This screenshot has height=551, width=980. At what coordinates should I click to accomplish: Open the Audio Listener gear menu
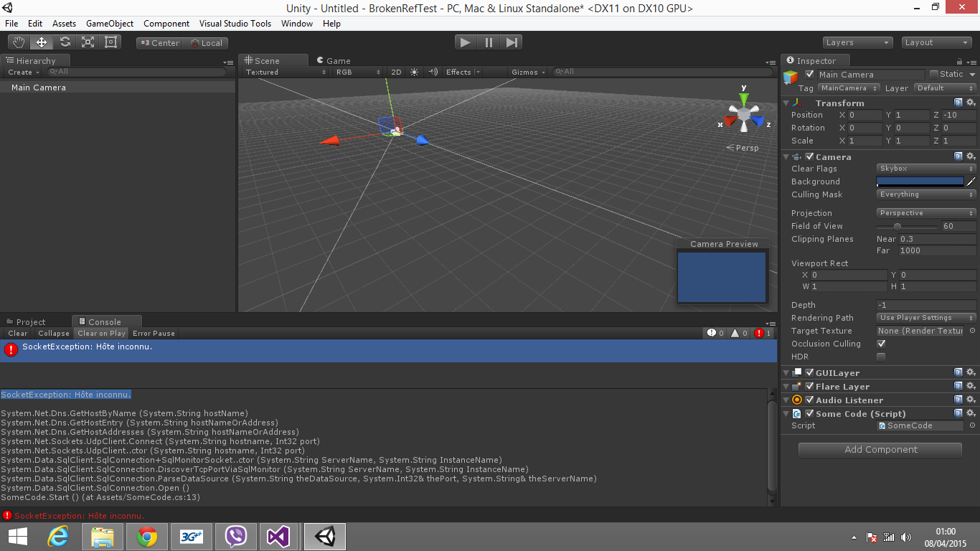tap(971, 400)
